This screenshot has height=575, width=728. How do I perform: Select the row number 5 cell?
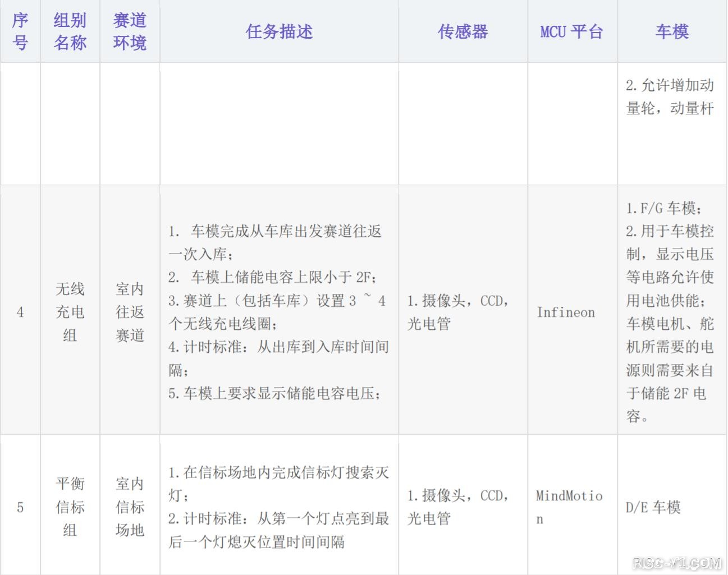pyautogui.click(x=20, y=507)
